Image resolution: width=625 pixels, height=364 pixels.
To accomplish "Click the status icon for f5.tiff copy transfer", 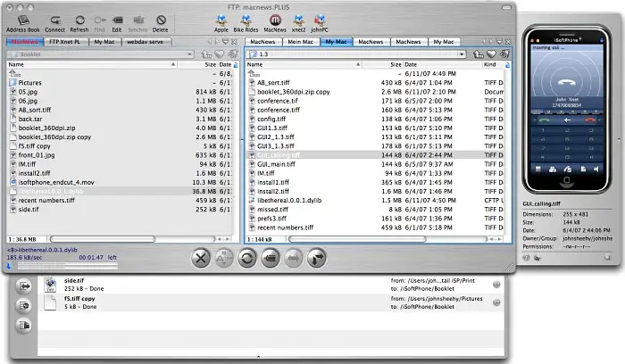I will coord(496,302).
